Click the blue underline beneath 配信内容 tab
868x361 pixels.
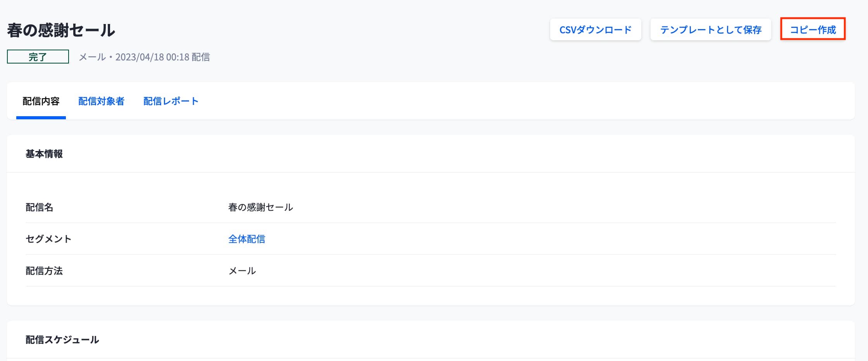coord(41,118)
